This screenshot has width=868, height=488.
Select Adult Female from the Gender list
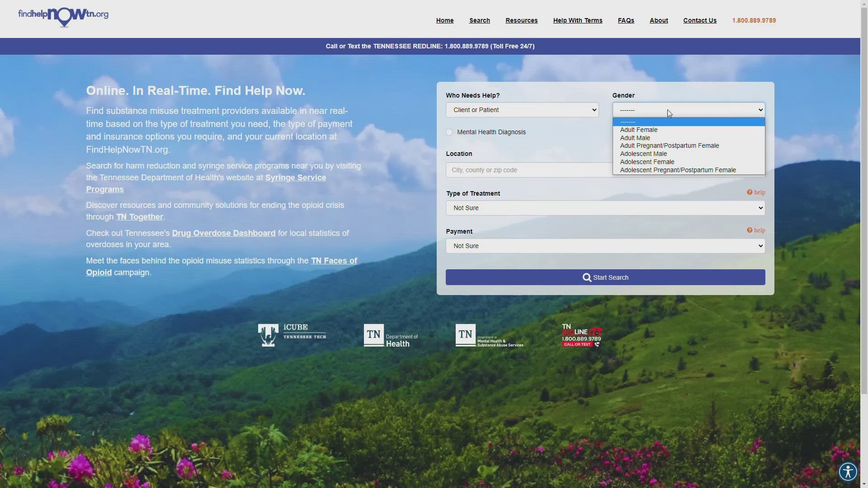[x=689, y=130]
